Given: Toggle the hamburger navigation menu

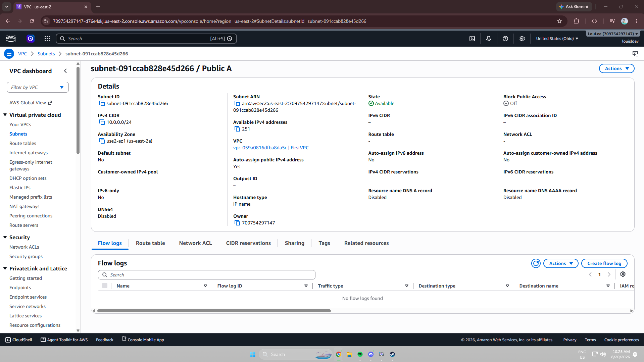Looking at the screenshot, I should click(9, 54).
